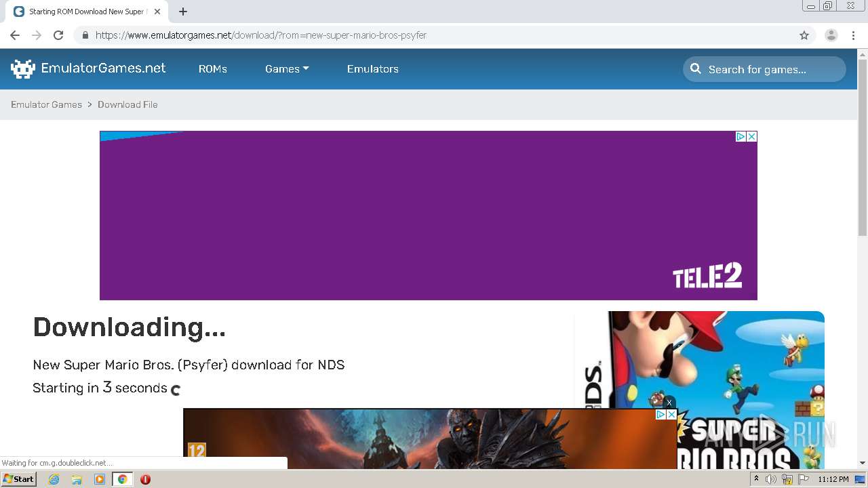Open the Emulators page

tap(373, 68)
